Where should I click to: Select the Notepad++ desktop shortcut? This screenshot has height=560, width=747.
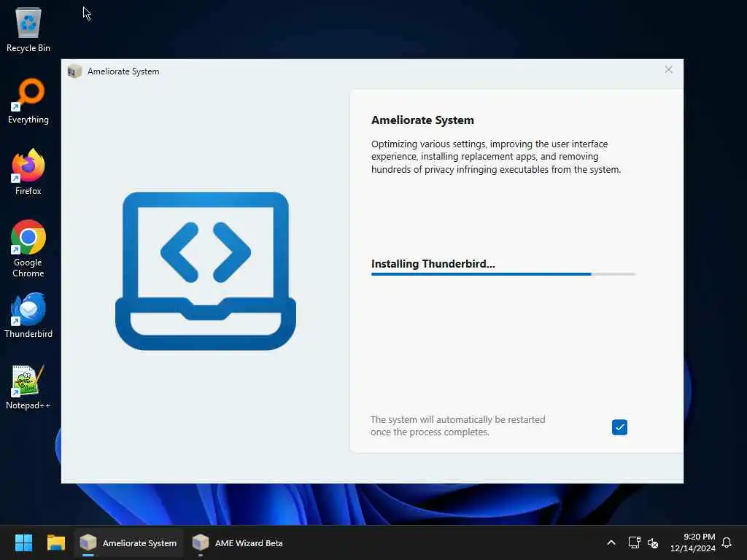pyautogui.click(x=28, y=386)
